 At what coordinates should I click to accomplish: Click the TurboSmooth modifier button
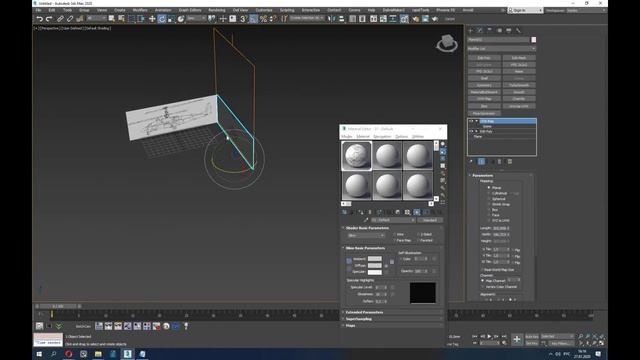pyautogui.click(x=519, y=85)
